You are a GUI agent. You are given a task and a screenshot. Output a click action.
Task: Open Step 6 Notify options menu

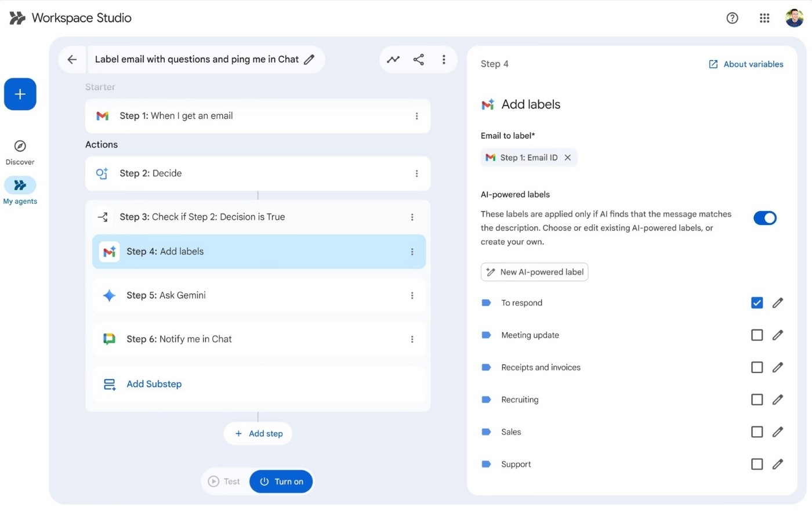click(412, 339)
